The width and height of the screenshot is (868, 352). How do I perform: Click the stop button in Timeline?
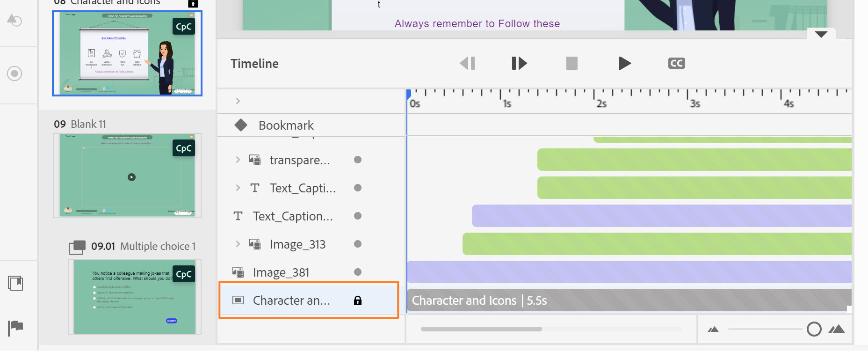click(571, 63)
